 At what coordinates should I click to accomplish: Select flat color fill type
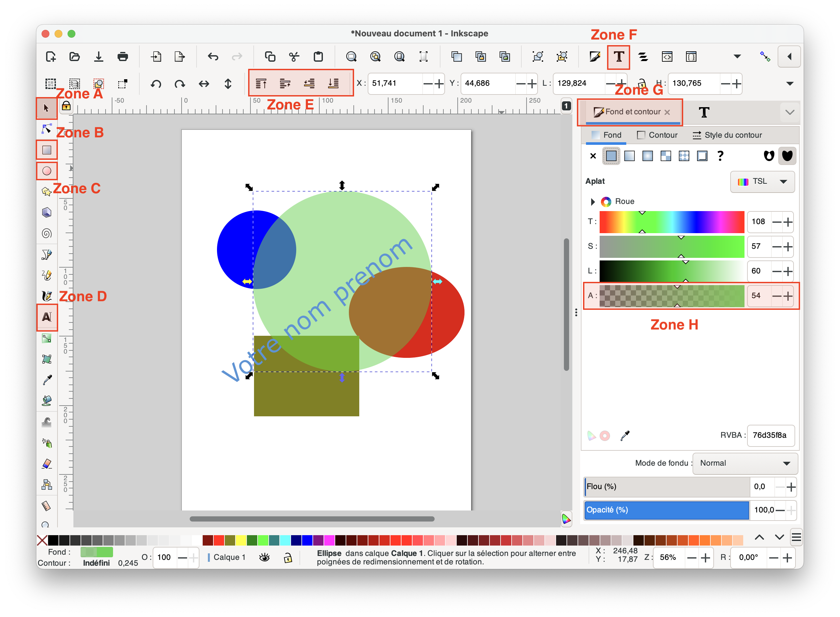[611, 156]
